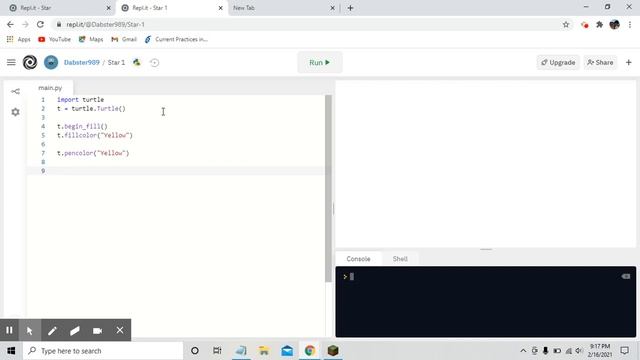This screenshot has height=360, width=640.
Task: Select the recorder pointer tool
Action: click(x=29, y=330)
